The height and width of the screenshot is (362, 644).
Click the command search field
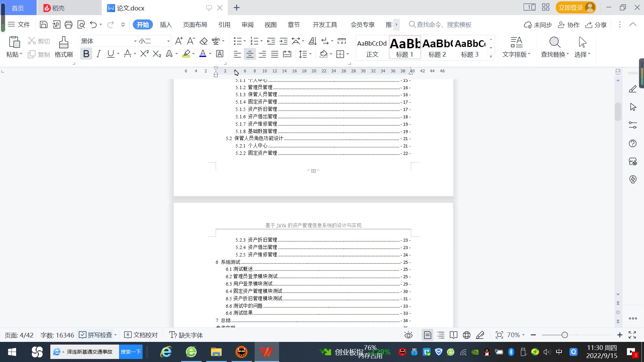(440, 24)
